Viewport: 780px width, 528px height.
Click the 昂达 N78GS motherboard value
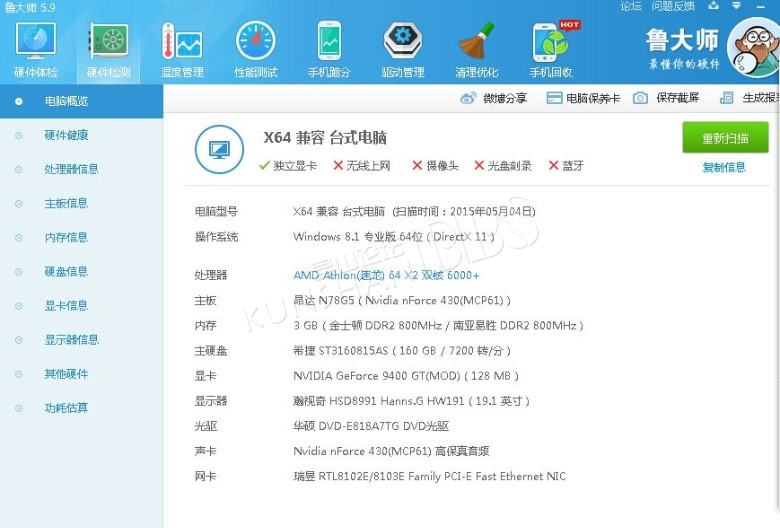tap(402, 301)
